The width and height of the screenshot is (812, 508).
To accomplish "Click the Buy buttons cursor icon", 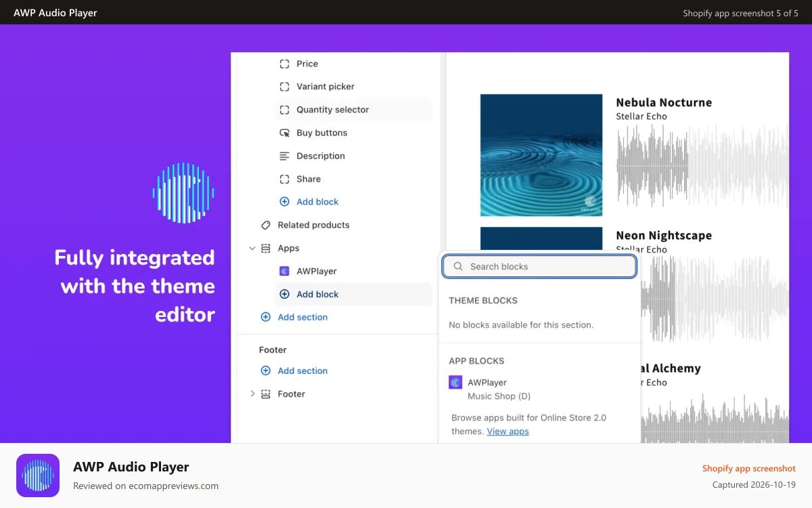I will pos(284,133).
